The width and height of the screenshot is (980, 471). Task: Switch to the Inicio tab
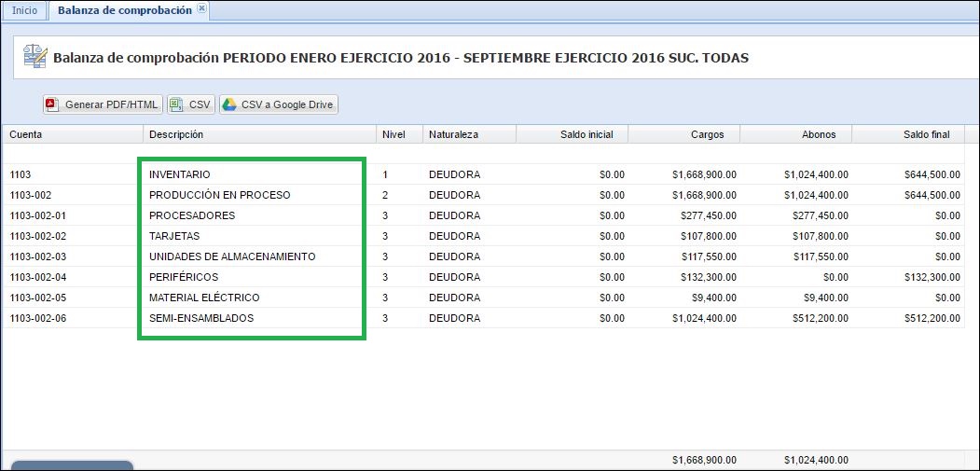click(x=24, y=10)
